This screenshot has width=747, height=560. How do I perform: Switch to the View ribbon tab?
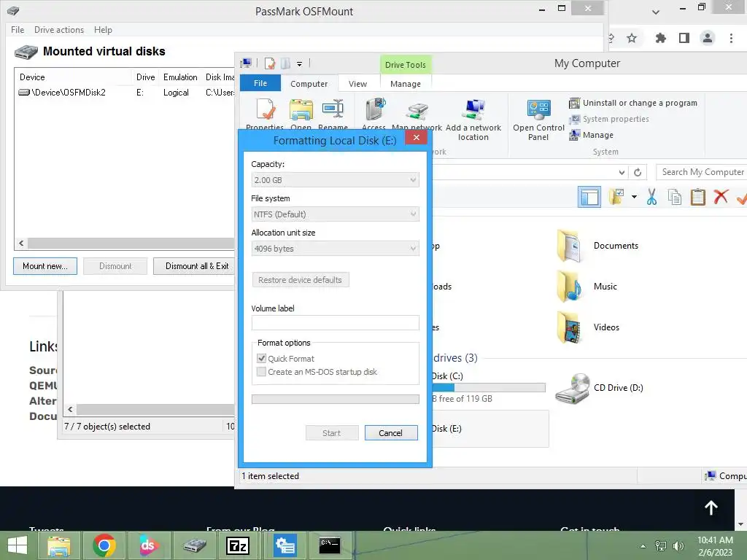tap(357, 84)
